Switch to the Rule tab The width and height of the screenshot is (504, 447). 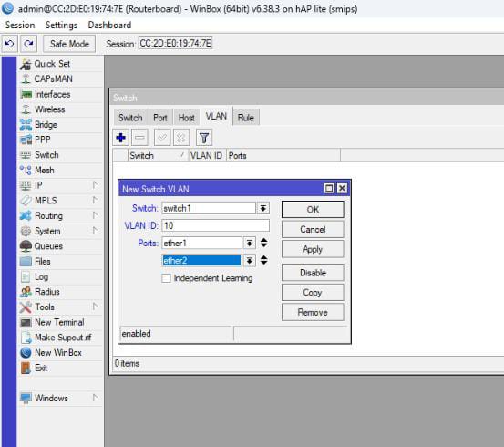click(246, 118)
